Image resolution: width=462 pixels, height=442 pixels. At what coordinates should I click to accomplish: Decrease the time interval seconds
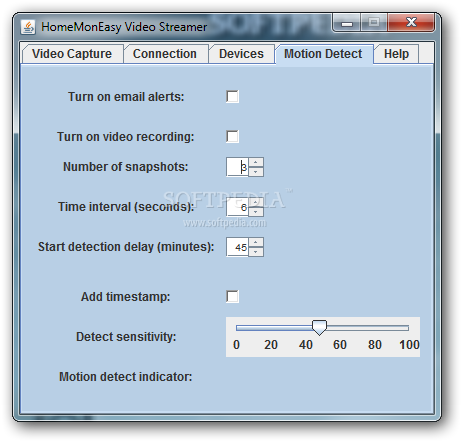(x=256, y=212)
